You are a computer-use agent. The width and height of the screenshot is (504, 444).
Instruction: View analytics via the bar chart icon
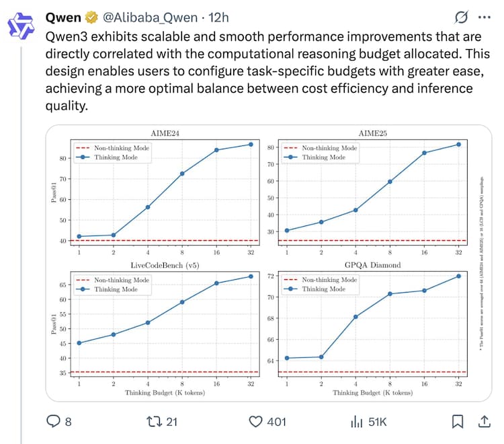356,422
